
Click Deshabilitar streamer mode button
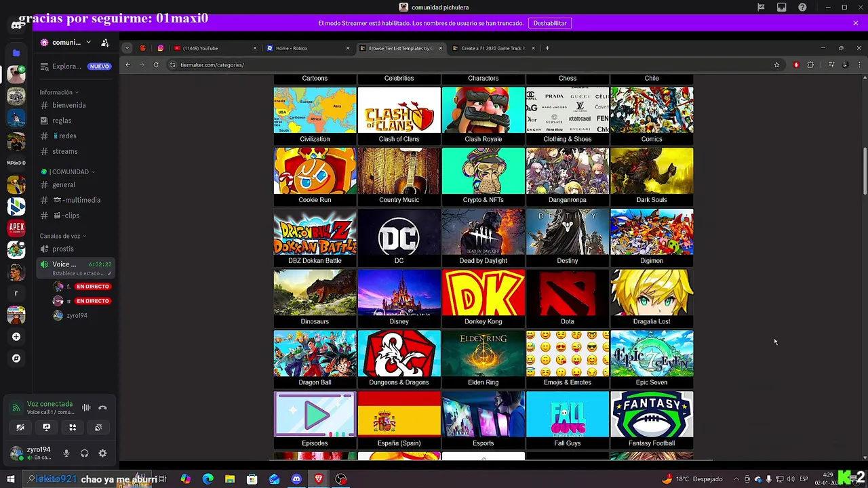point(549,23)
